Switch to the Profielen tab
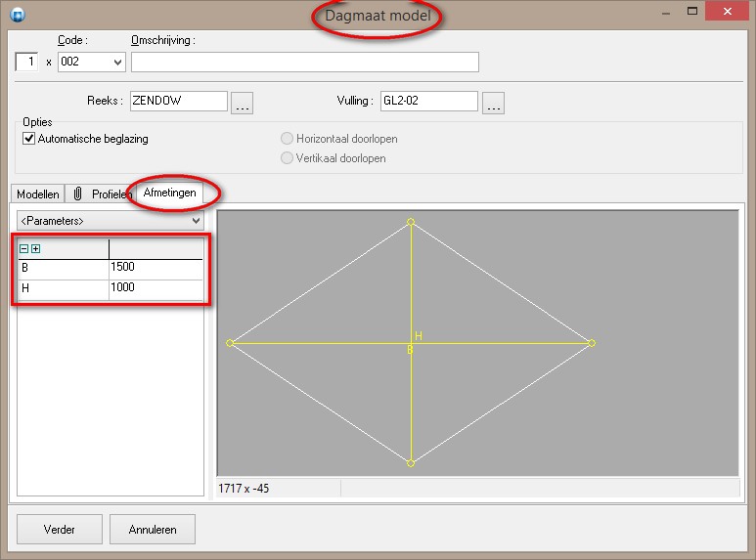This screenshot has height=560, width=756. (x=102, y=194)
